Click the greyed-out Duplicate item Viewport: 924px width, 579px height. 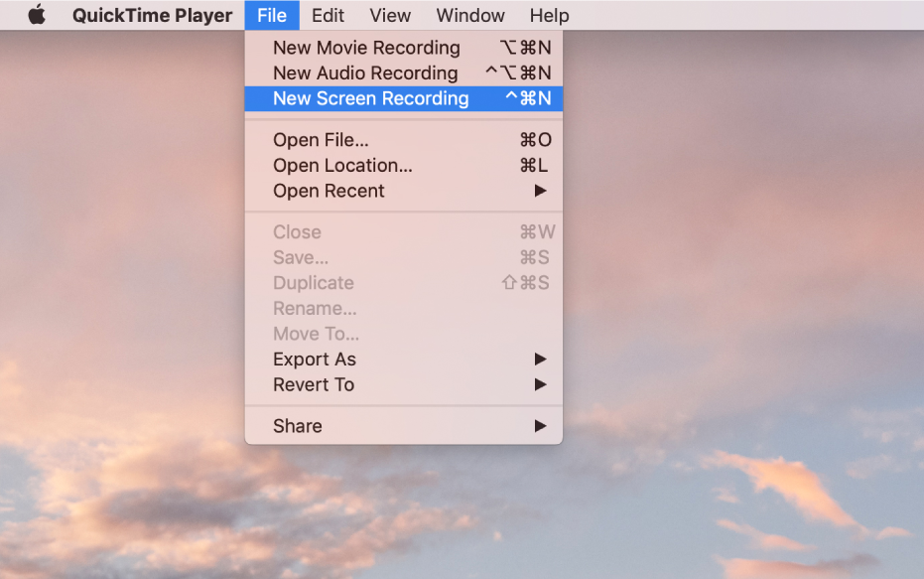(x=404, y=282)
